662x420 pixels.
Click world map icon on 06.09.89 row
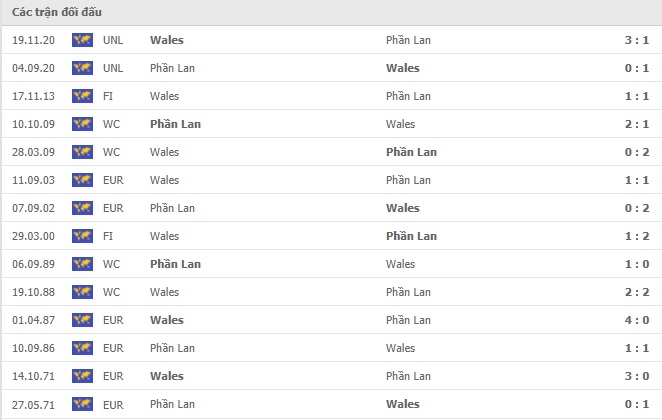click(x=82, y=264)
